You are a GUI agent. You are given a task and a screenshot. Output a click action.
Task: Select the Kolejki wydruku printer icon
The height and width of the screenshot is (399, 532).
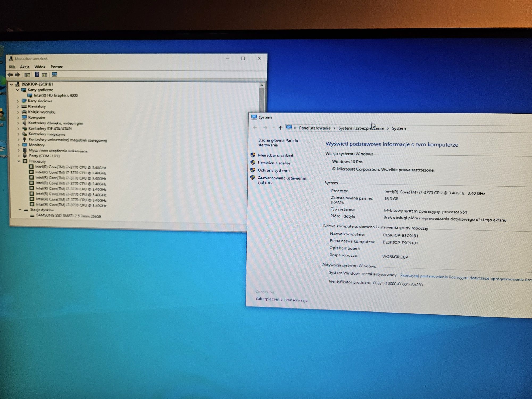coord(24,112)
